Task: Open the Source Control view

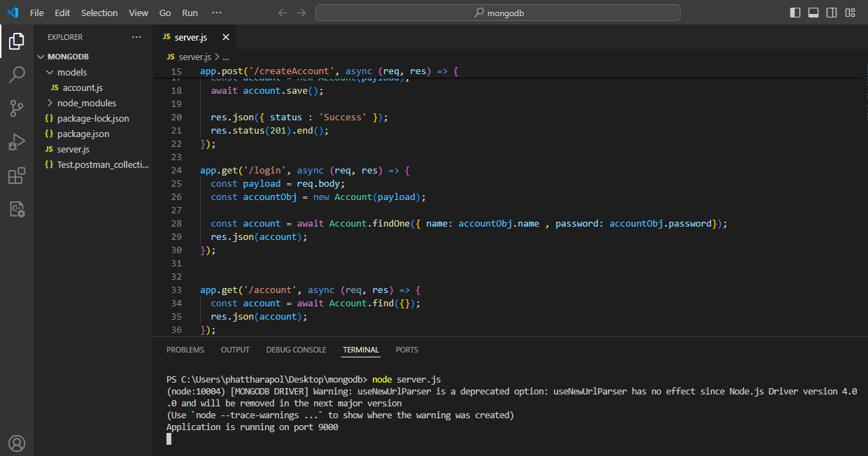Action: [x=17, y=108]
